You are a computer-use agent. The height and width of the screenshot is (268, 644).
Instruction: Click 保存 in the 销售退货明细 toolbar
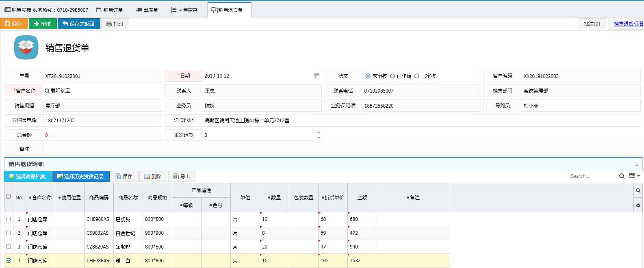[124, 176]
